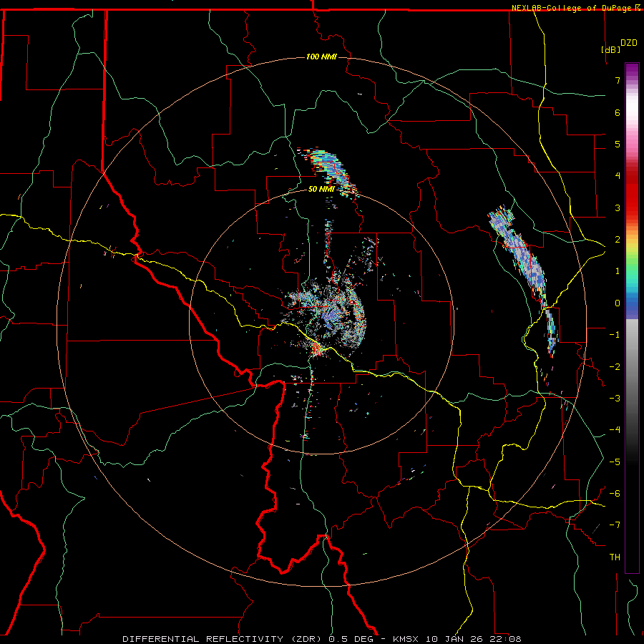This screenshot has height=644, width=644.
Task: Click the [dB] unit label
Action: tap(611, 49)
